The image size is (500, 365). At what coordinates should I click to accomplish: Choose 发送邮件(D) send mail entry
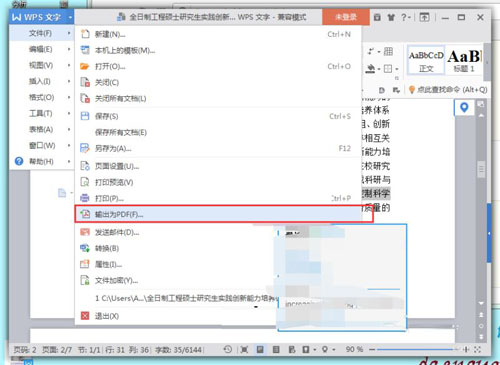tap(176, 232)
